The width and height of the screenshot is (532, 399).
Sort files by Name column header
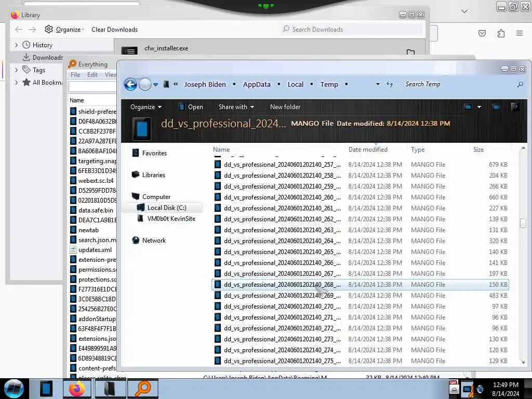[x=221, y=149]
